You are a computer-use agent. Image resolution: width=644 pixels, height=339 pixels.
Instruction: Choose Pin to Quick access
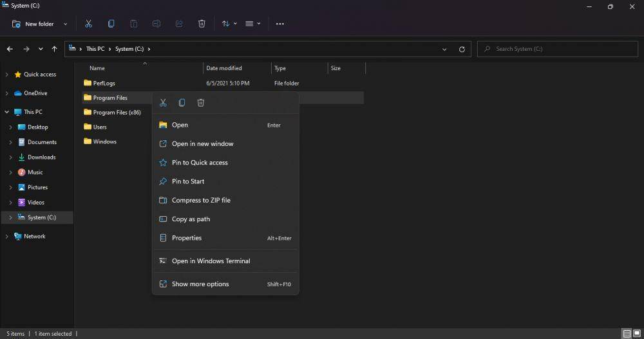click(225, 163)
